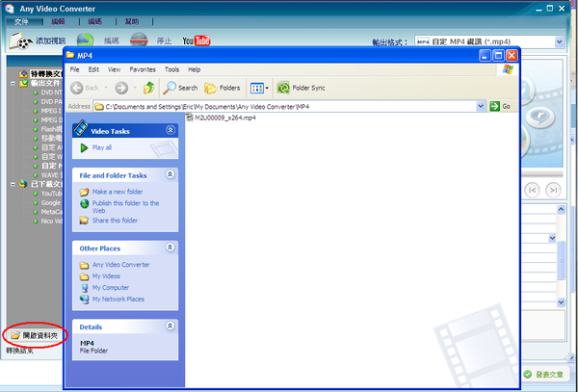Open the Tools menu
This screenshot has width=578, height=392.
click(171, 69)
